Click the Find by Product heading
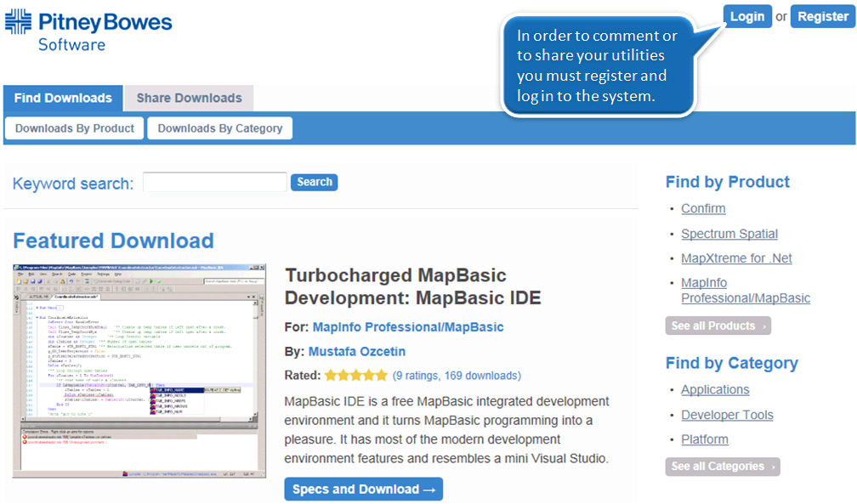The height and width of the screenshot is (504, 857). [728, 182]
